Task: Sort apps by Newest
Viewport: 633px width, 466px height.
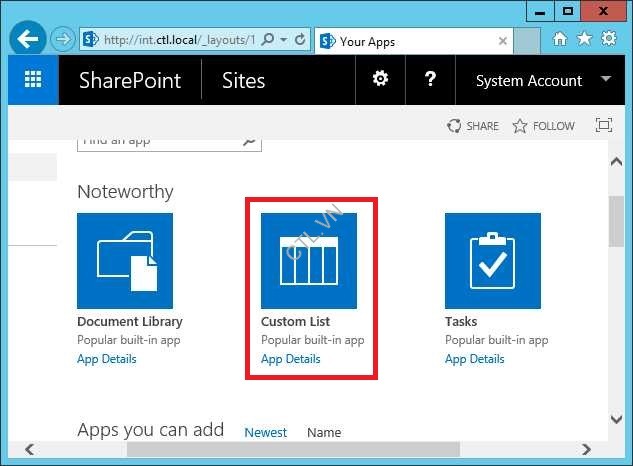Action: [x=265, y=432]
